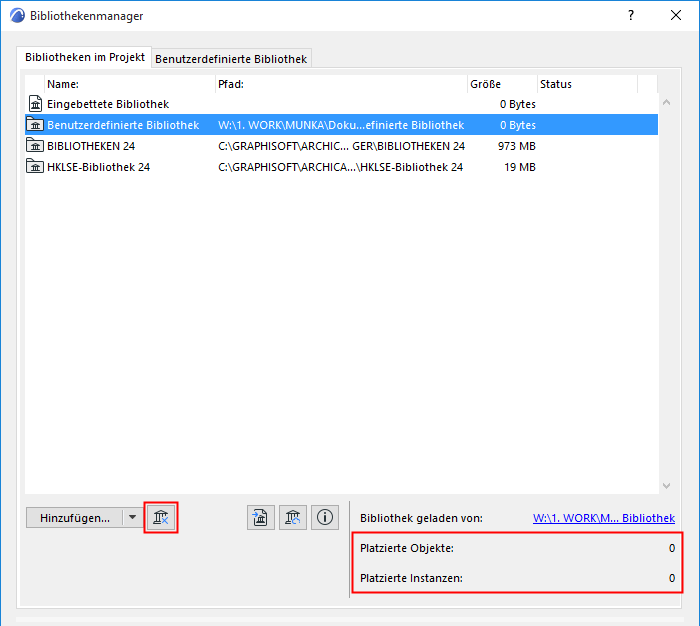
Task: Select the BIBLIOTHEKEN 24 name
Action: pos(91,146)
